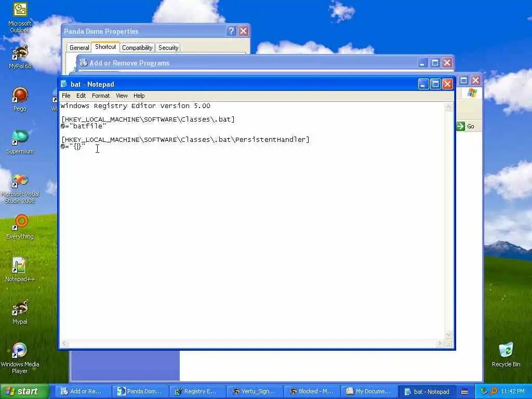This screenshot has height=399, width=532.
Task: Close the Explorer window behind Notepad
Action: click(476, 80)
